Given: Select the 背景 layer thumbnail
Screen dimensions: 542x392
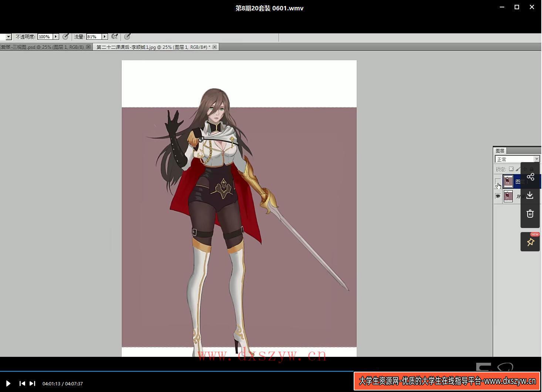Looking at the screenshot, I should pyautogui.click(x=508, y=196).
